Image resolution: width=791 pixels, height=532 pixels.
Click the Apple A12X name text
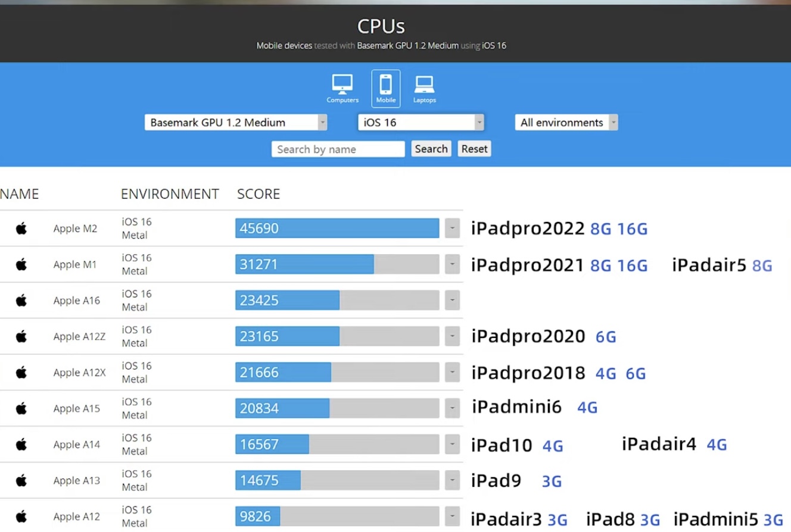[80, 373]
